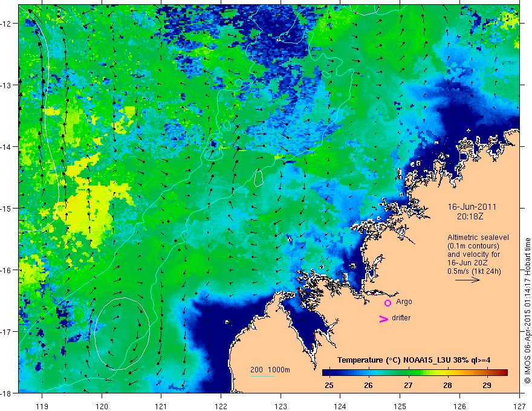The height and width of the screenshot is (411, 532).
Task: Click color bar tick label 28
Action: tap(447, 385)
